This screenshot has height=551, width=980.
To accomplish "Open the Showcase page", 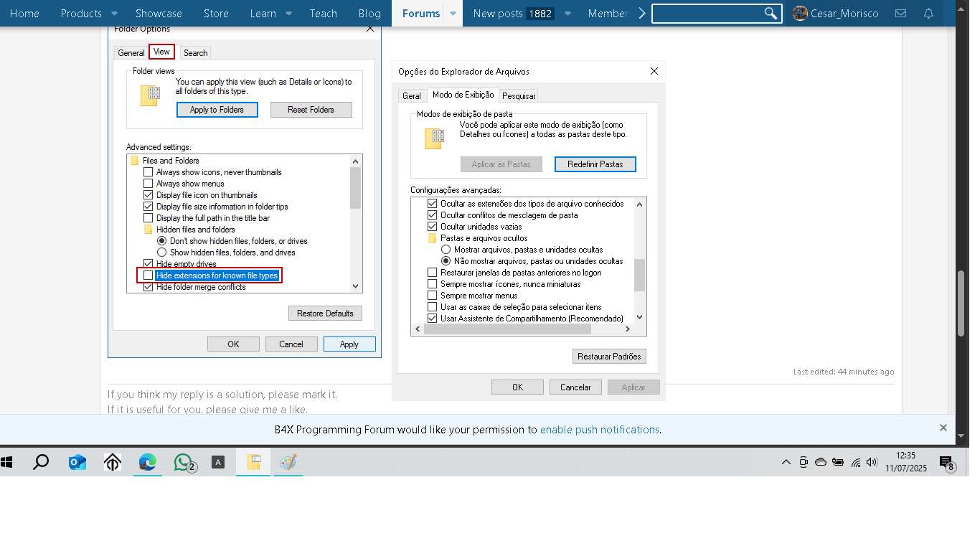I will click(159, 14).
